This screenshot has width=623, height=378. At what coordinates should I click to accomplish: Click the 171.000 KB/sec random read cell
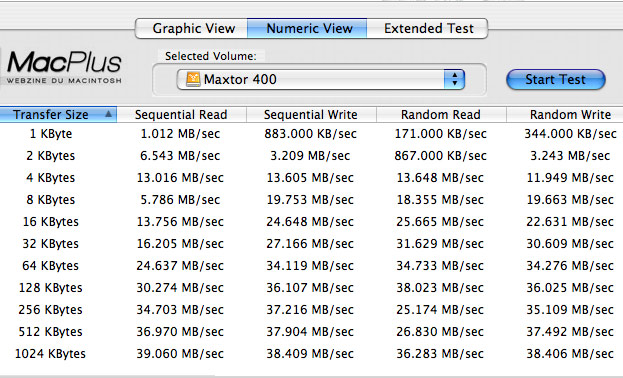(440, 134)
